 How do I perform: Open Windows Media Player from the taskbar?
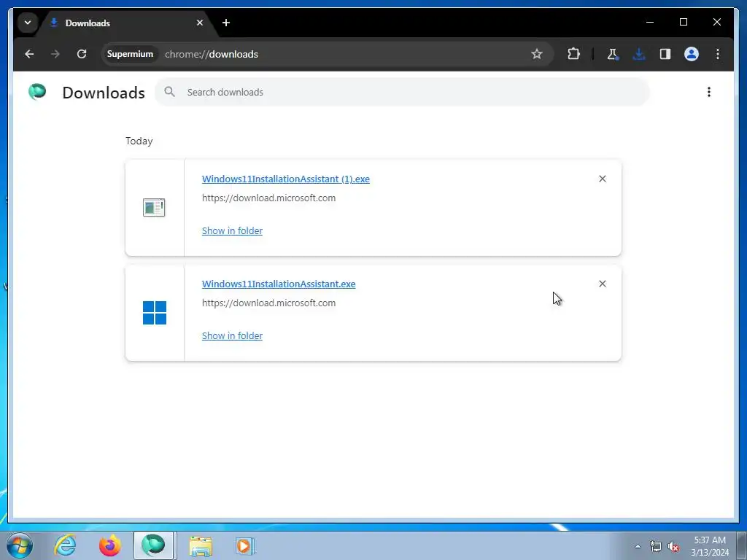coord(245,545)
